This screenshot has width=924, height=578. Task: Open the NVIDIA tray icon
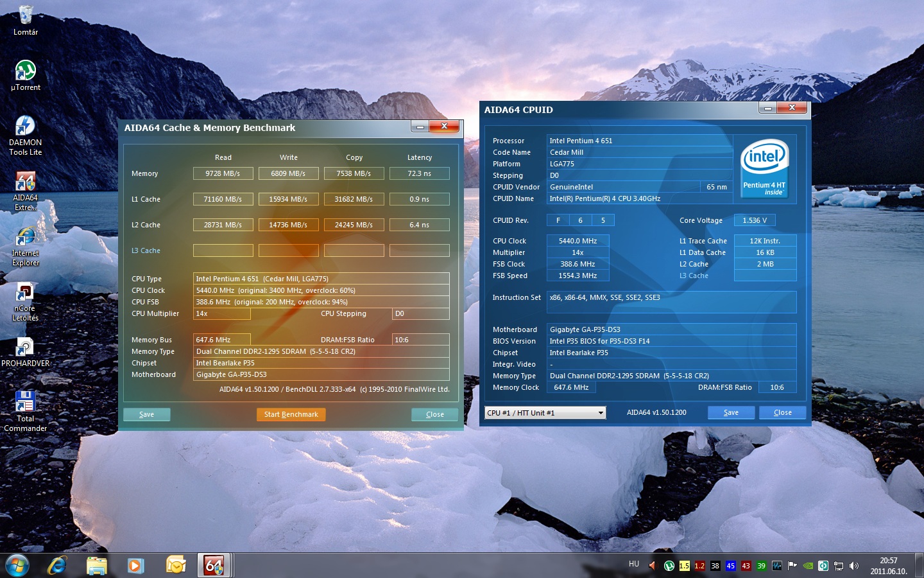coord(808,566)
